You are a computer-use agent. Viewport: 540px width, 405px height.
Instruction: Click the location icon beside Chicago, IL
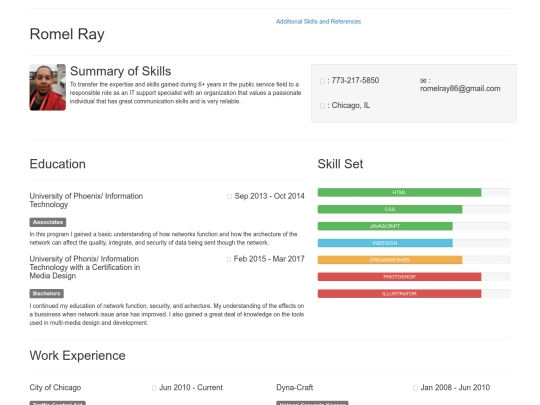click(x=322, y=106)
